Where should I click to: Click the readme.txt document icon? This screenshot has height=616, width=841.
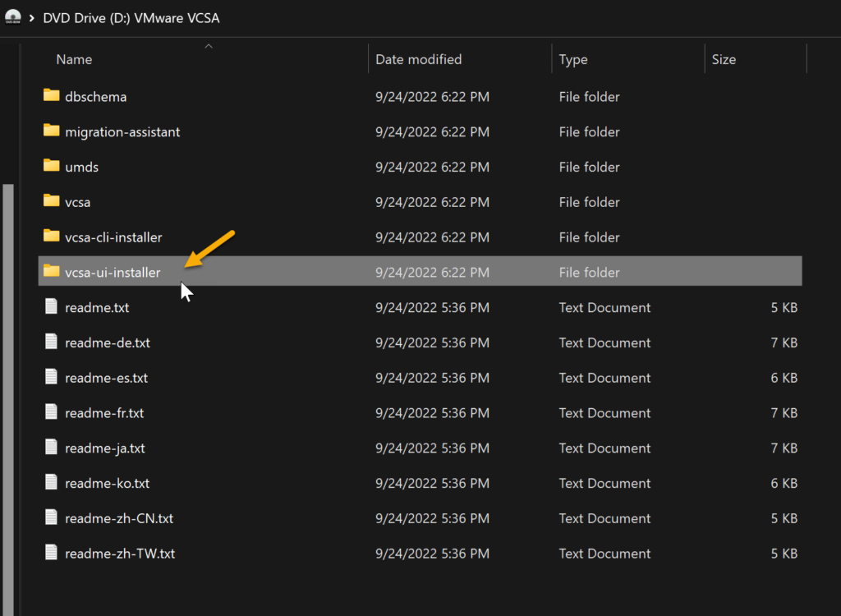pos(52,308)
